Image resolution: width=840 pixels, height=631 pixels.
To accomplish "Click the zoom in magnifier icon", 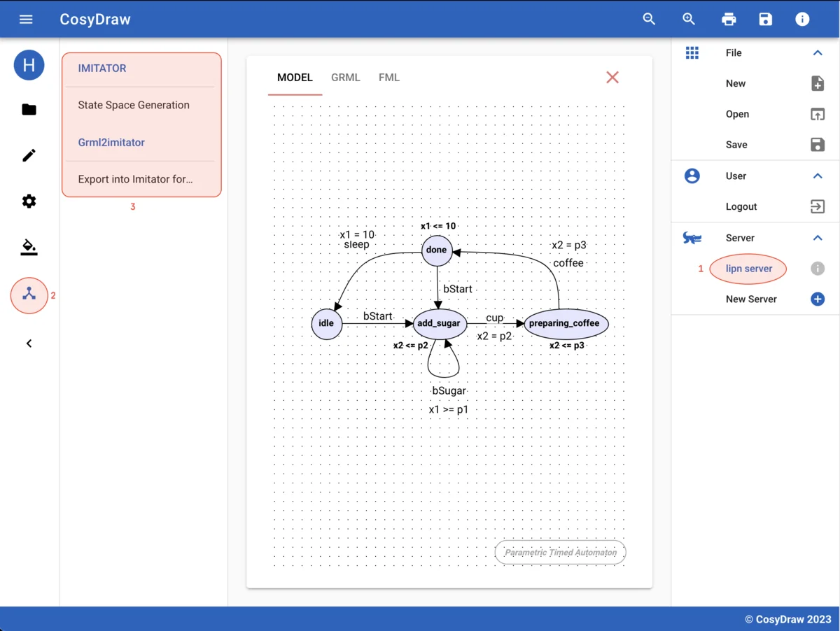I will (x=689, y=19).
